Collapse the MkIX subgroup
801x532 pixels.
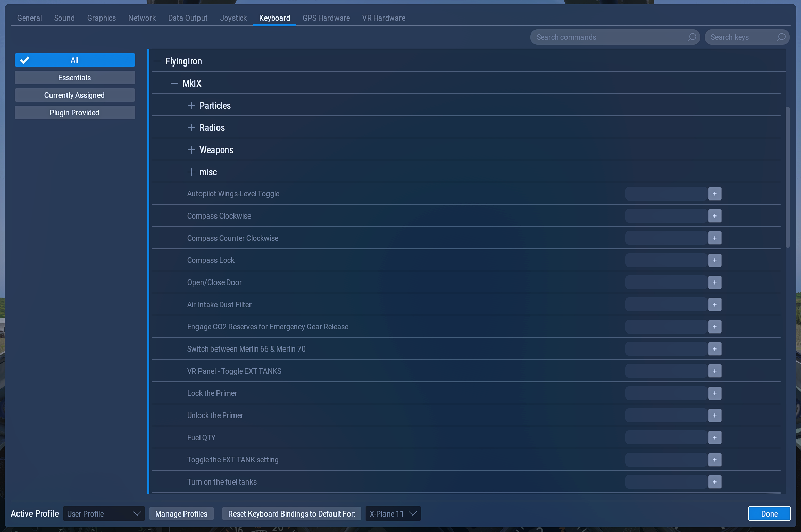pyautogui.click(x=175, y=84)
